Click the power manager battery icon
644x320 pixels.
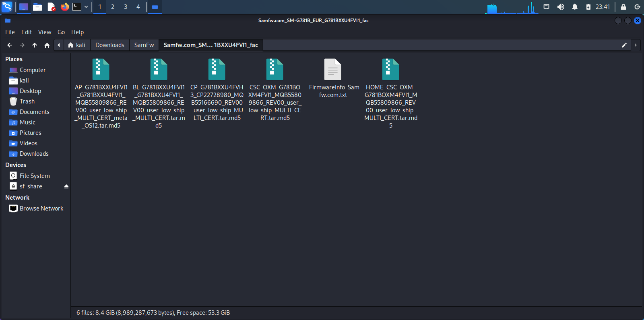[x=588, y=7]
